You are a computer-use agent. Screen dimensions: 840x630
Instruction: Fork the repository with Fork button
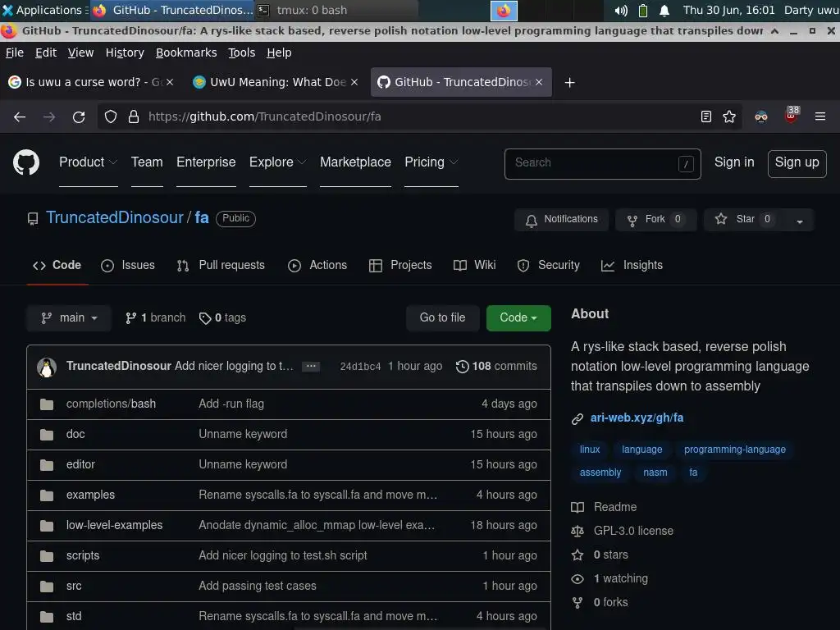coord(656,219)
